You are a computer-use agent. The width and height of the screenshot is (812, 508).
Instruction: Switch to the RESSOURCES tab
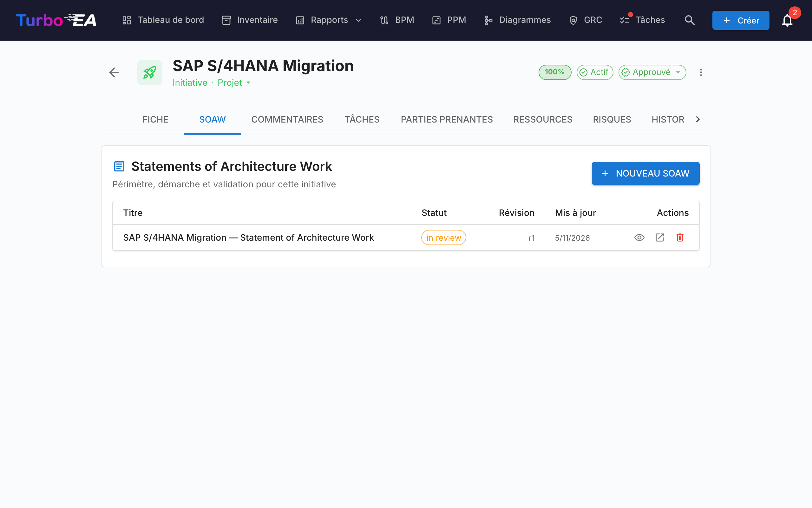543,119
